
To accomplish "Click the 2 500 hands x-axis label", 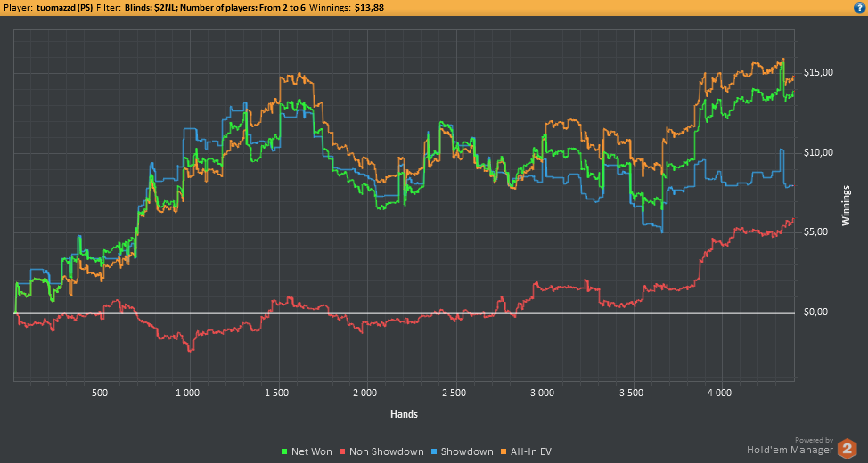I will [455, 394].
